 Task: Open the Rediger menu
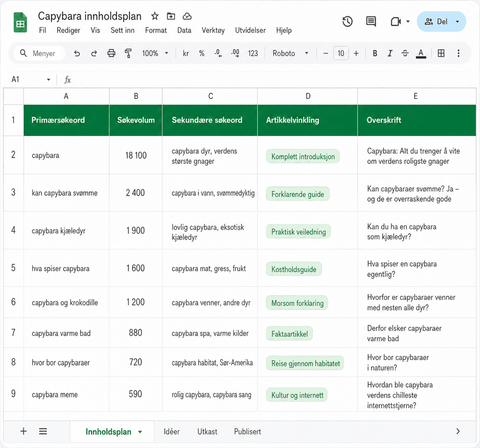tap(68, 30)
